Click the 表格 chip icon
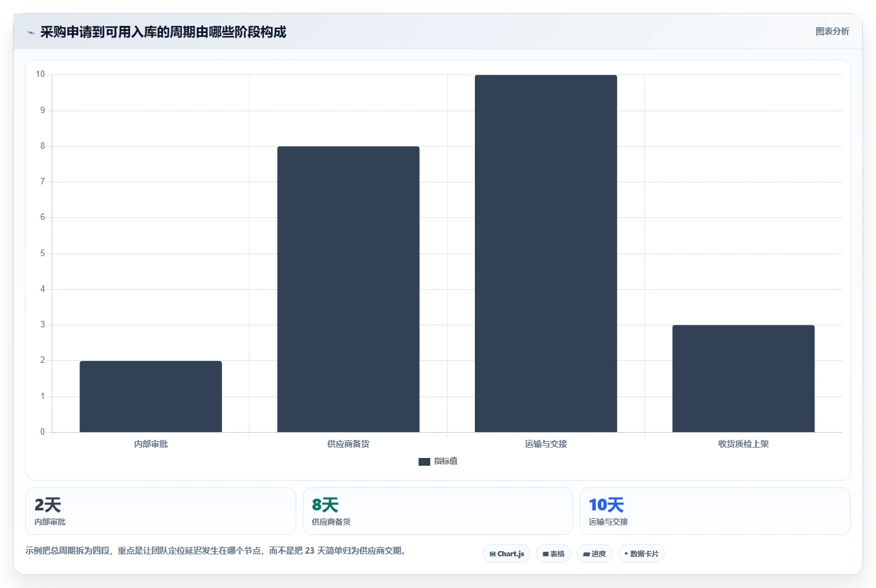The height and width of the screenshot is (588, 876). (545, 554)
